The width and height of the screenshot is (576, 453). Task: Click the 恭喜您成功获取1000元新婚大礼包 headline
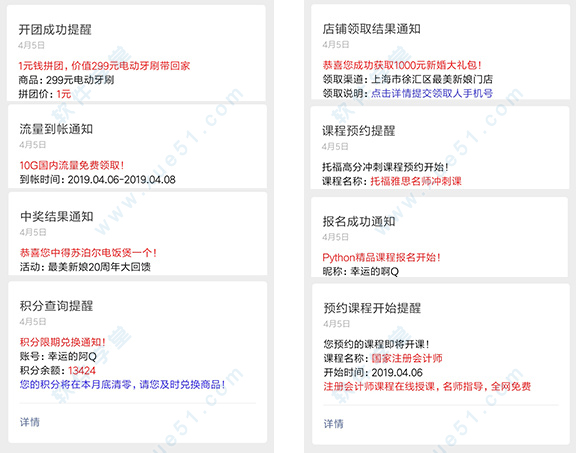tap(402, 65)
